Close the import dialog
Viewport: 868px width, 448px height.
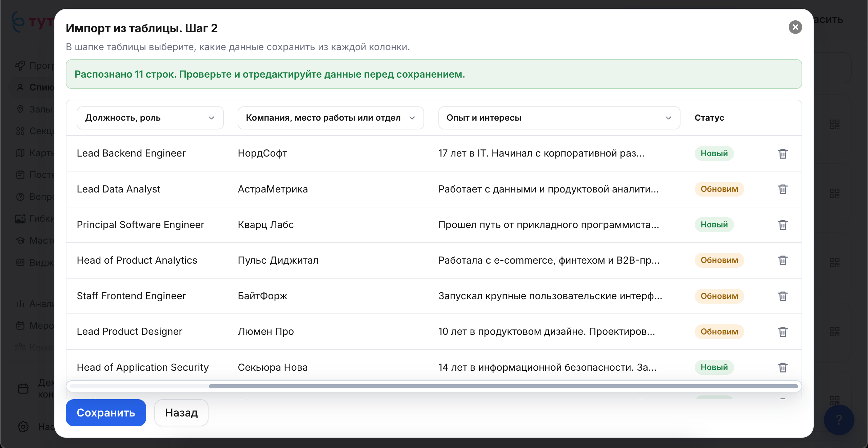click(x=795, y=27)
